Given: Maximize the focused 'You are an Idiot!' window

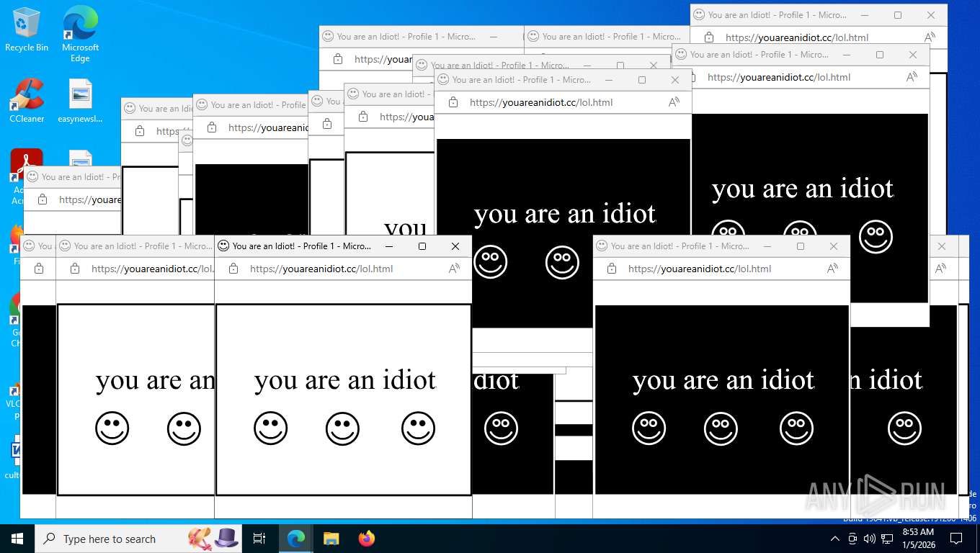Looking at the screenshot, I should click(422, 246).
